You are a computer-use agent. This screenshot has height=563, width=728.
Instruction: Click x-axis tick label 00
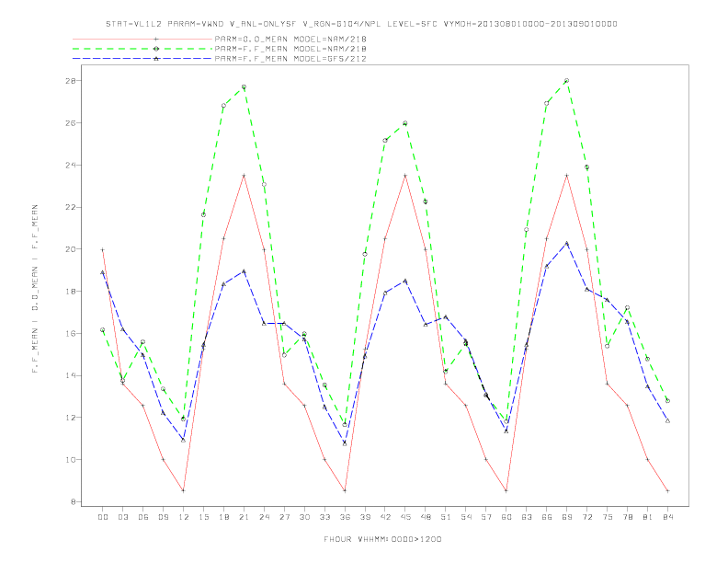pyautogui.click(x=103, y=517)
